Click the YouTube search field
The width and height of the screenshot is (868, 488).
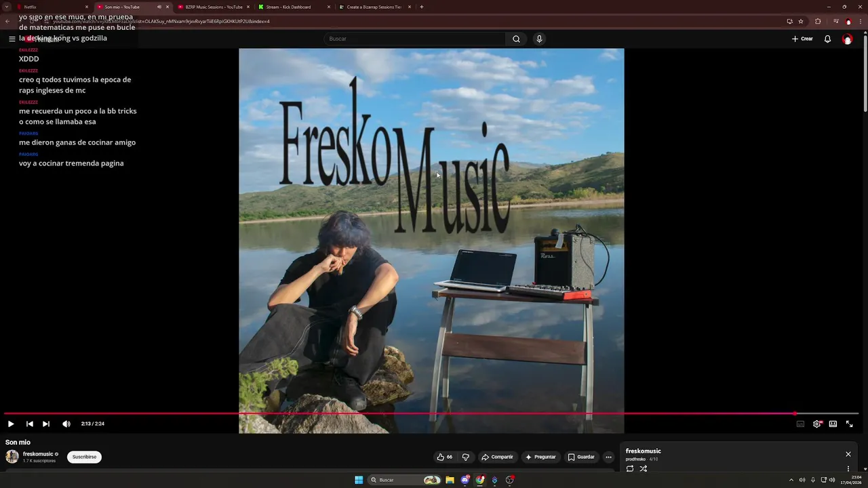[414, 39]
